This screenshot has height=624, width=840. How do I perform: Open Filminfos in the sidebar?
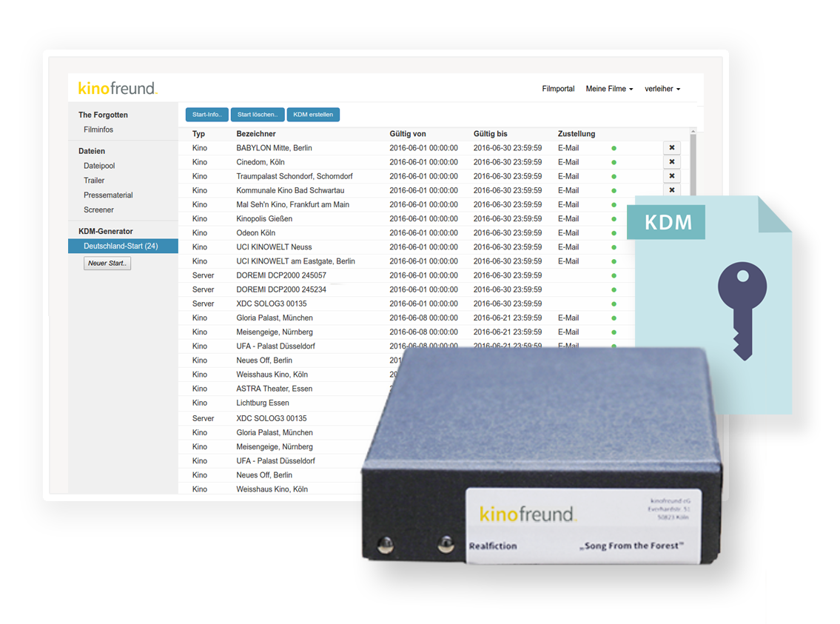(x=98, y=130)
